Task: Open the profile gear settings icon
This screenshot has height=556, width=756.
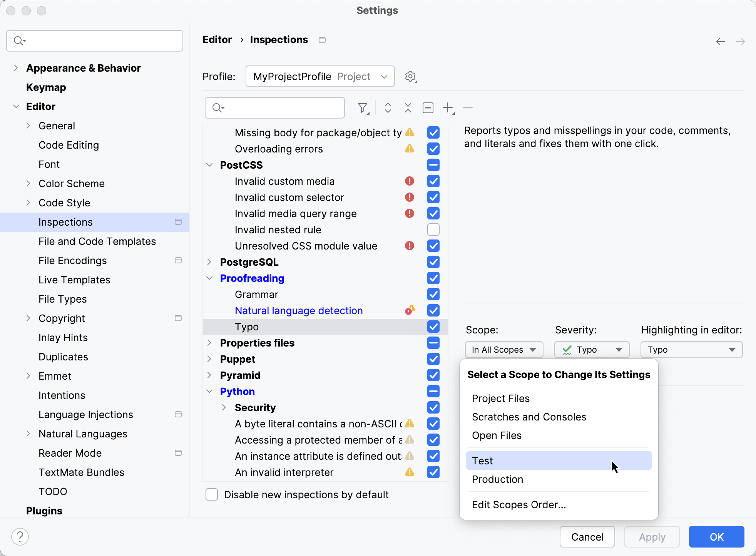Action: 410,76
